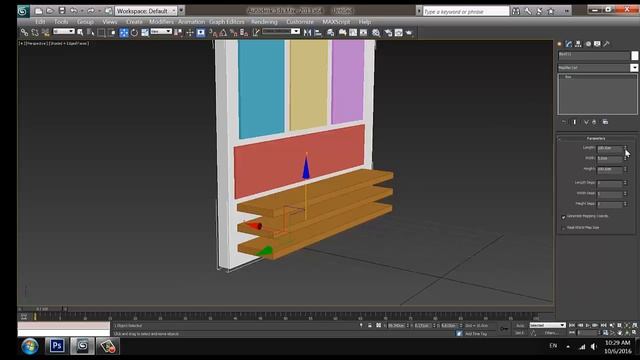Open the Create menu

coord(134,22)
